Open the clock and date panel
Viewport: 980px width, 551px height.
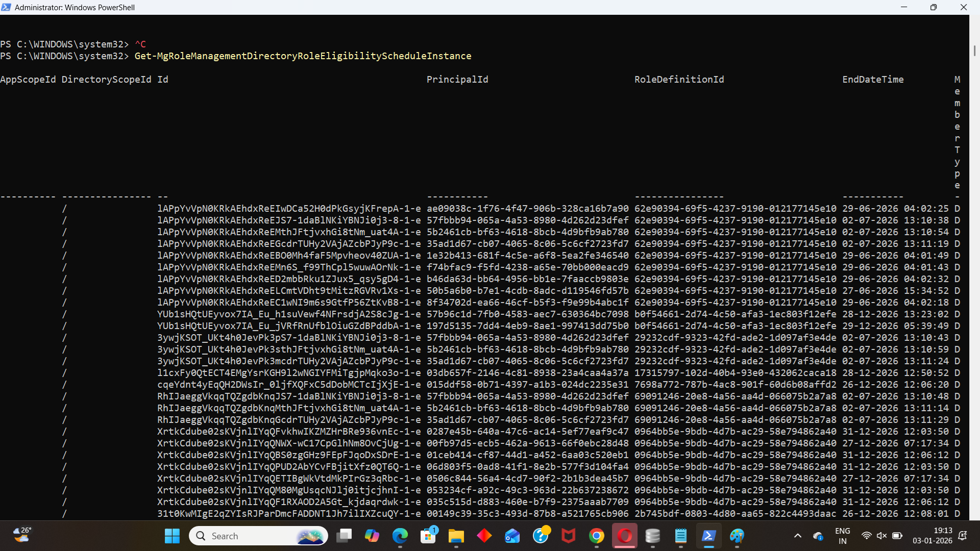pyautogui.click(x=932, y=536)
